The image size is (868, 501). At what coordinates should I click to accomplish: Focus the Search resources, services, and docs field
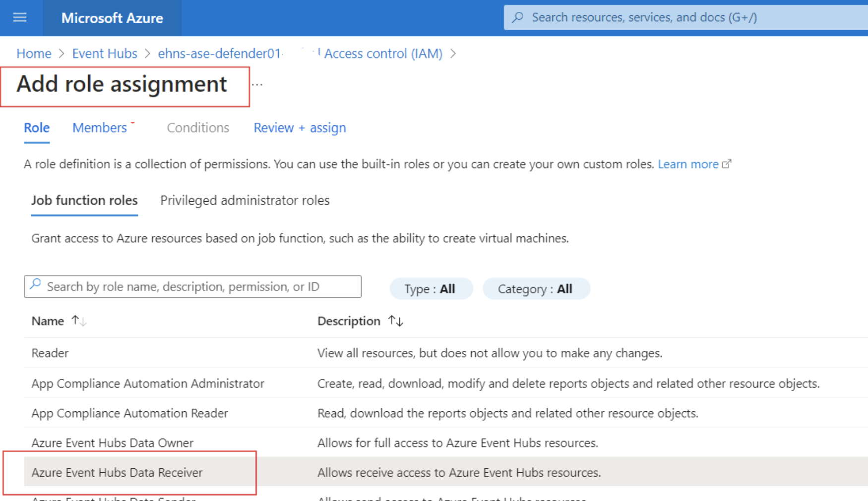click(686, 17)
